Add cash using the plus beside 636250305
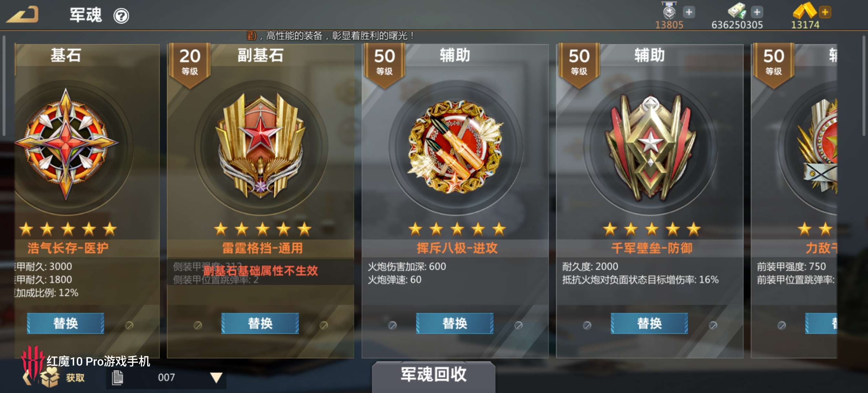Viewport: 868px width, 393px height. 757,13
